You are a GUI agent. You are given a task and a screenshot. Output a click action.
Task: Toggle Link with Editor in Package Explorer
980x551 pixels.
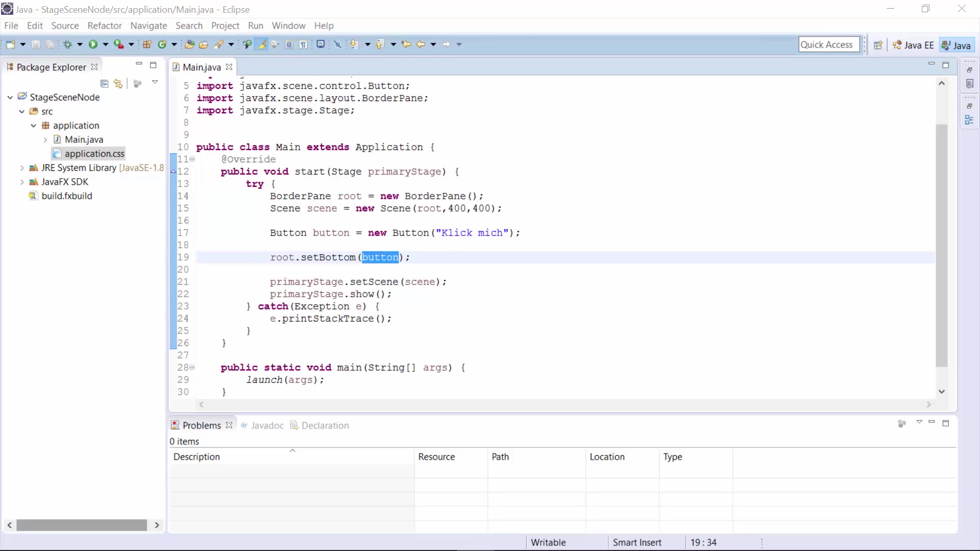click(118, 84)
